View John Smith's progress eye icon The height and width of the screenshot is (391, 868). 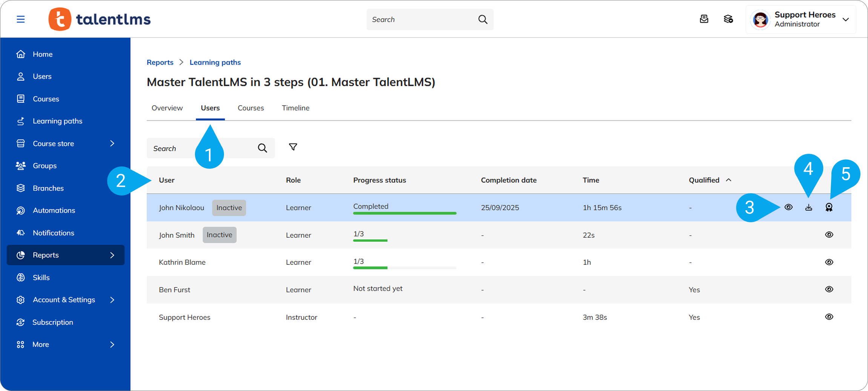click(x=829, y=235)
